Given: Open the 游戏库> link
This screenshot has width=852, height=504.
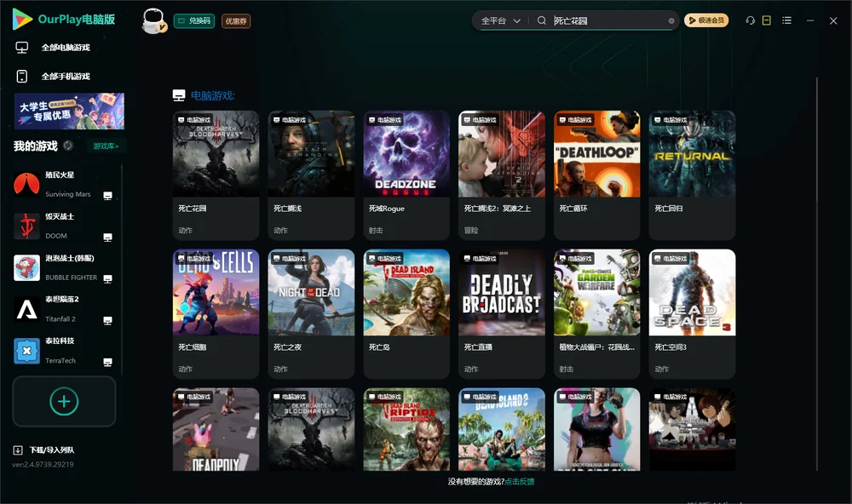Looking at the screenshot, I should [106, 146].
